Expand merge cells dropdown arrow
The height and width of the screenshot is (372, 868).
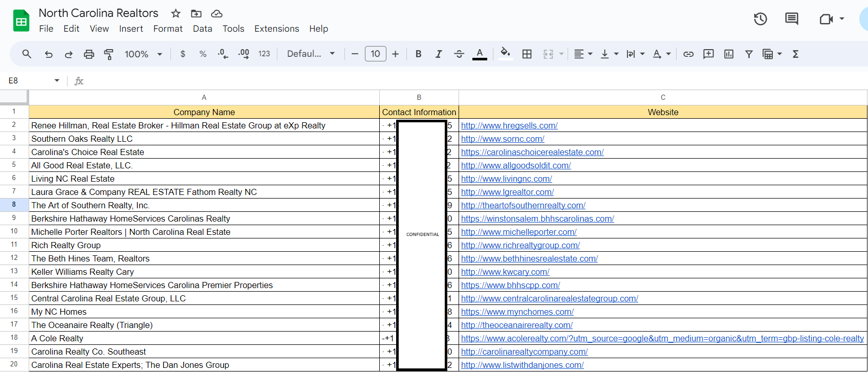(561, 54)
